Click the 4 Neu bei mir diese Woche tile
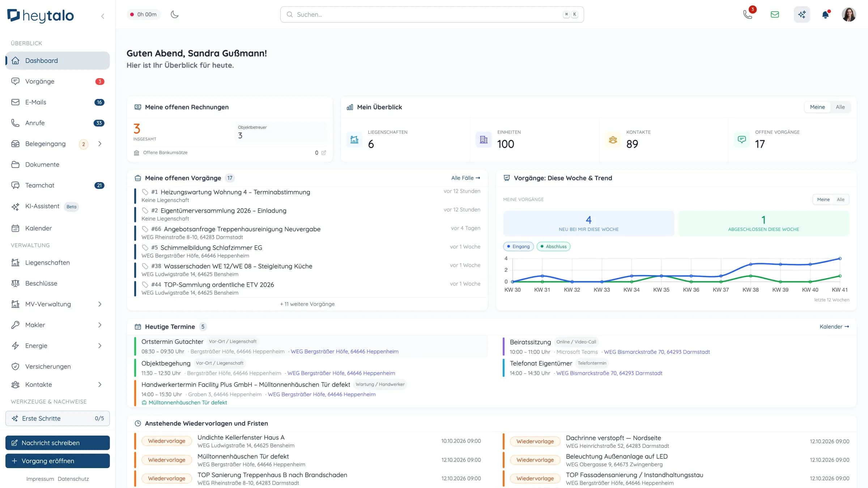 588,223
